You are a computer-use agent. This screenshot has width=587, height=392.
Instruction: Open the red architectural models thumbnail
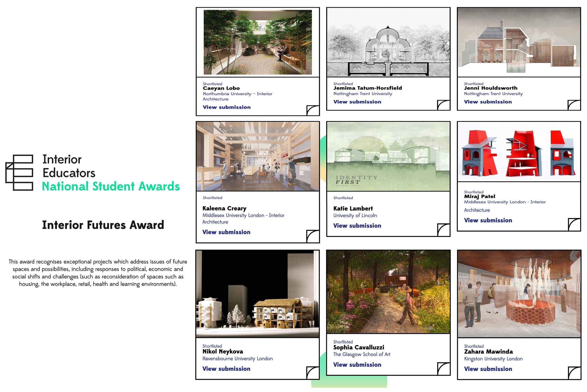[x=519, y=152]
